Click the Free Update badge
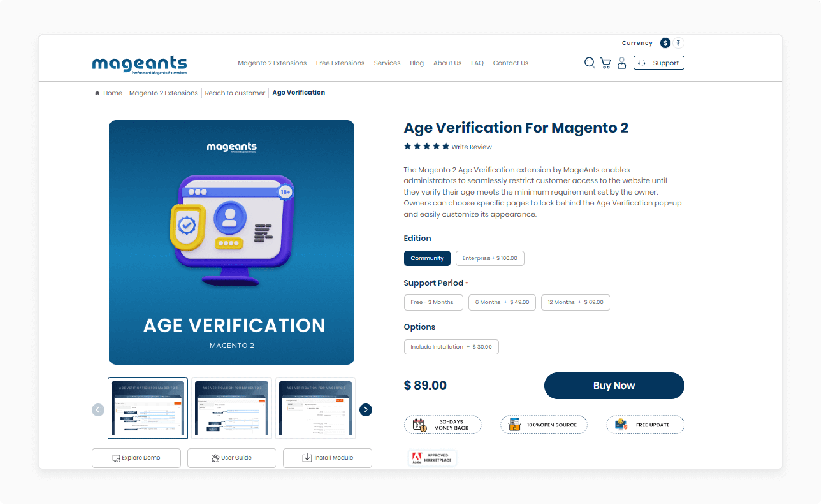821x504 pixels. 645,425
